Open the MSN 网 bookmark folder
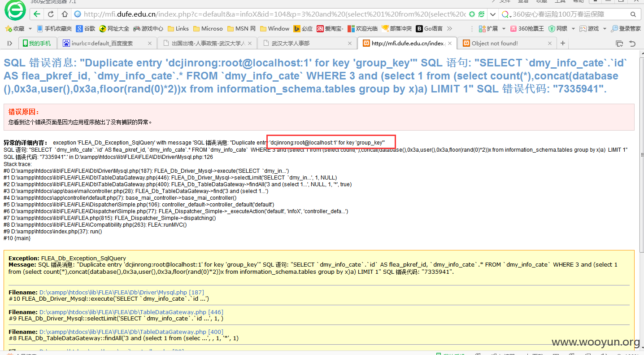The height and width of the screenshot is (355, 644). (241, 29)
